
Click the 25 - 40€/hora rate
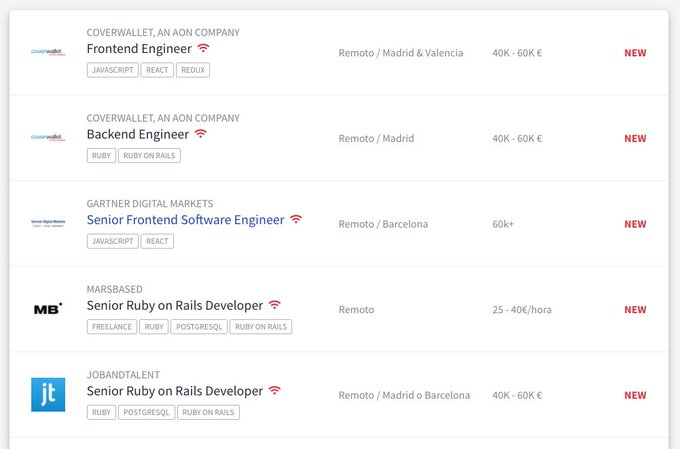coord(522,309)
